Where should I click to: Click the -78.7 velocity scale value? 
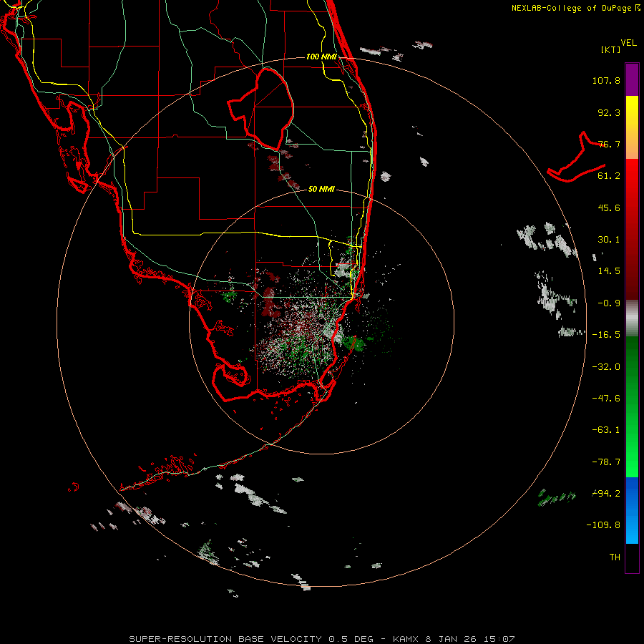(x=606, y=462)
